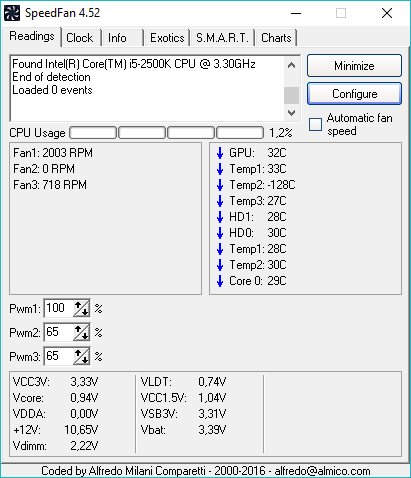The height and width of the screenshot is (478, 411).
Task: Click the arrow icon beside Temp2: -128C
Action: [220, 185]
